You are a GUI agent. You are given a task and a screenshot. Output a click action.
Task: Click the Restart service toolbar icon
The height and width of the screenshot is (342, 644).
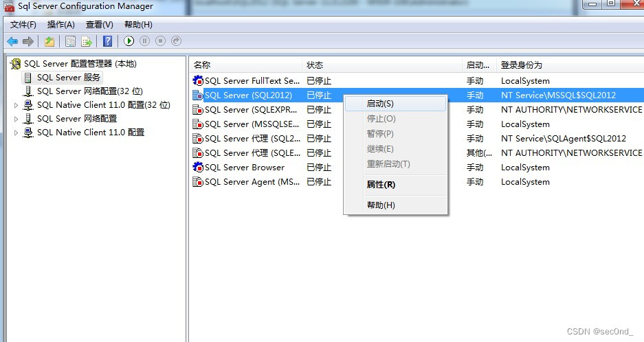tap(176, 41)
